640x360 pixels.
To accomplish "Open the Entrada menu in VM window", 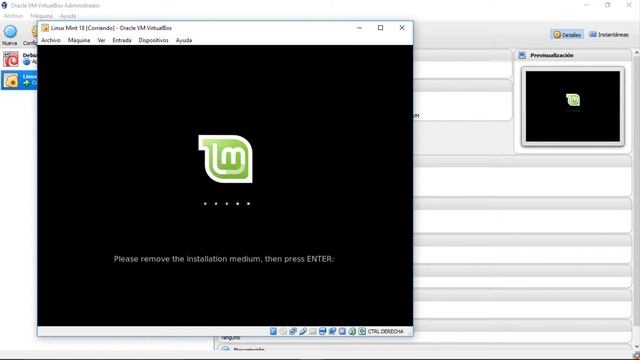I will pos(122,40).
